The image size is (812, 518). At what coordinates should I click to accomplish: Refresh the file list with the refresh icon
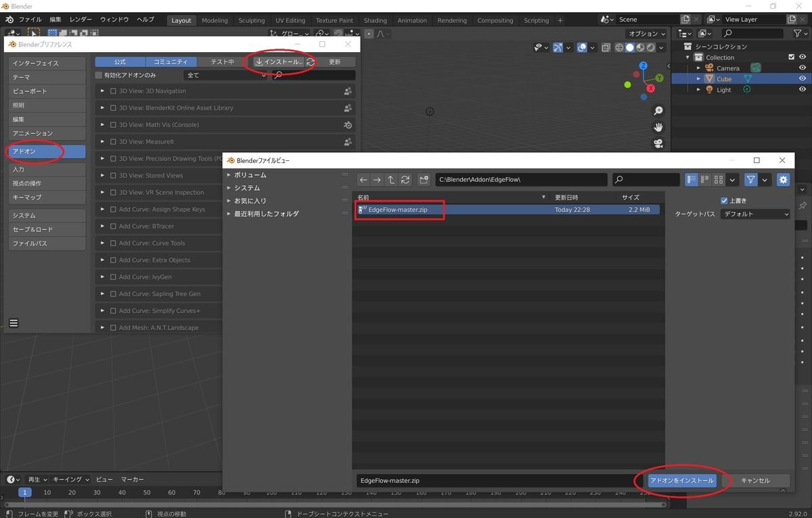pyautogui.click(x=405, y=180)
